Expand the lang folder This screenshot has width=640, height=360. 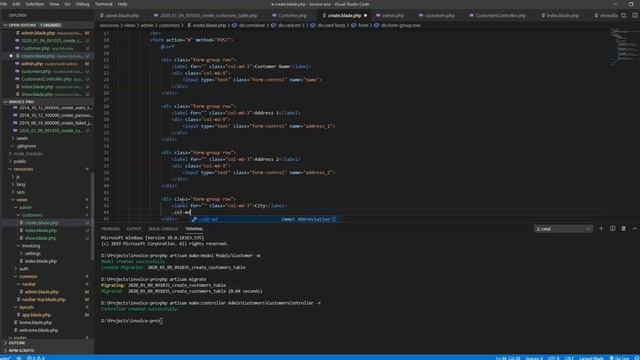point(20,184)
